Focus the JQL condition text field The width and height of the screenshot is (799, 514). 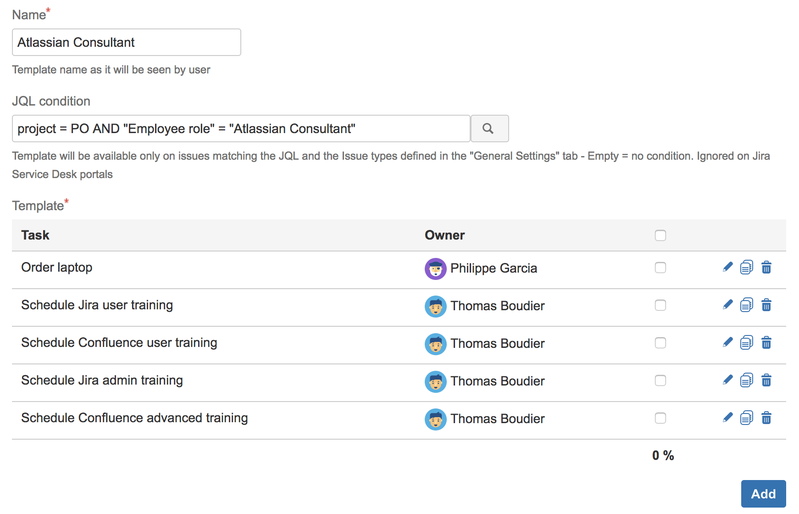[x=240, y=129]
